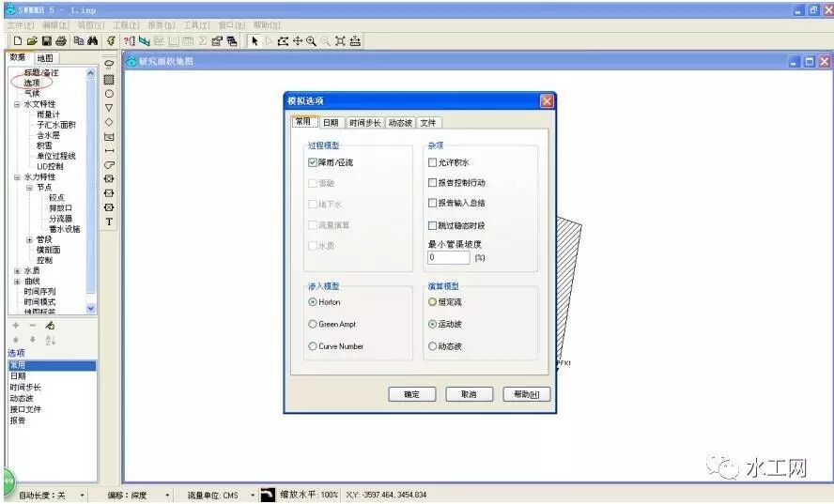The height and width of the screenshot is (504, 834).
Task: Add a storage unit node icon
Action: [x=109, y=137]
